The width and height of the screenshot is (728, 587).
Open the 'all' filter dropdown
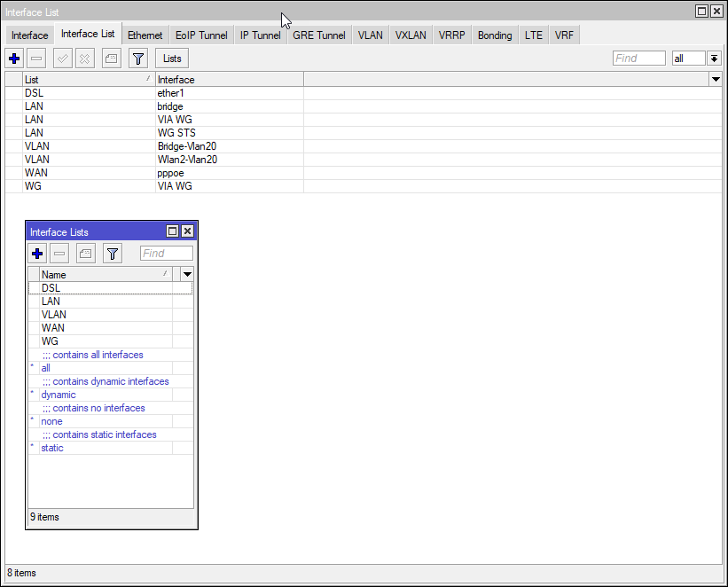point(714,59)
